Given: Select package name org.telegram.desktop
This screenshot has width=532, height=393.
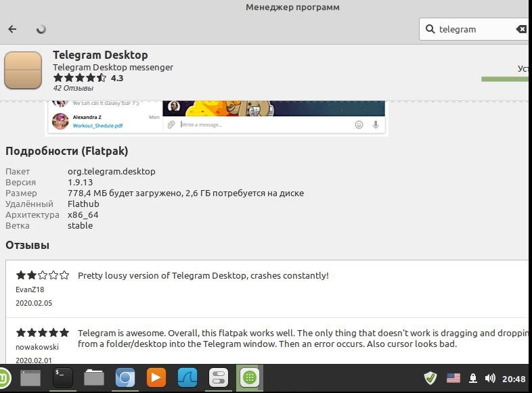Looking at the screenshot, I should click(111, 172).
